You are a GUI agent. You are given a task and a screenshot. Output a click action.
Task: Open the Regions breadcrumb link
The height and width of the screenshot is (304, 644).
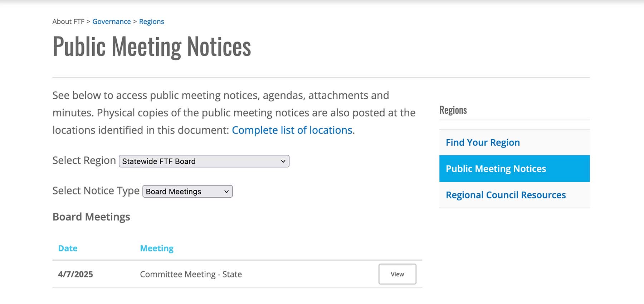[151, 21]
